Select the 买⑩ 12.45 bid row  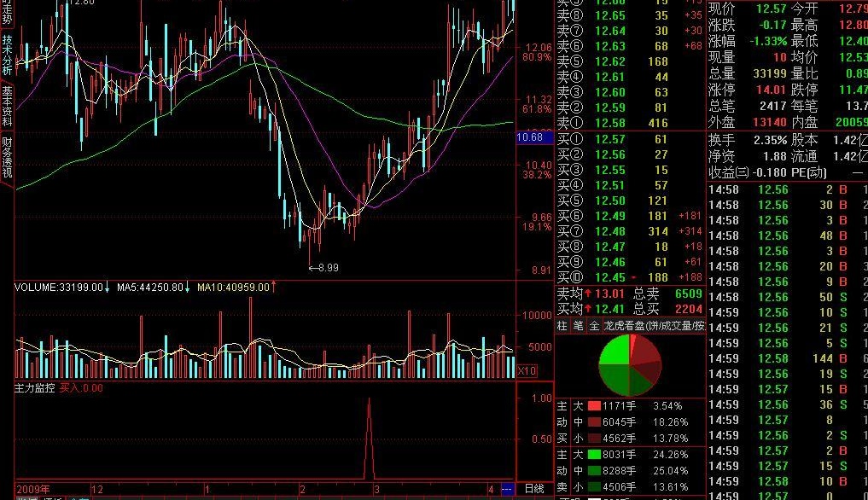630,276
